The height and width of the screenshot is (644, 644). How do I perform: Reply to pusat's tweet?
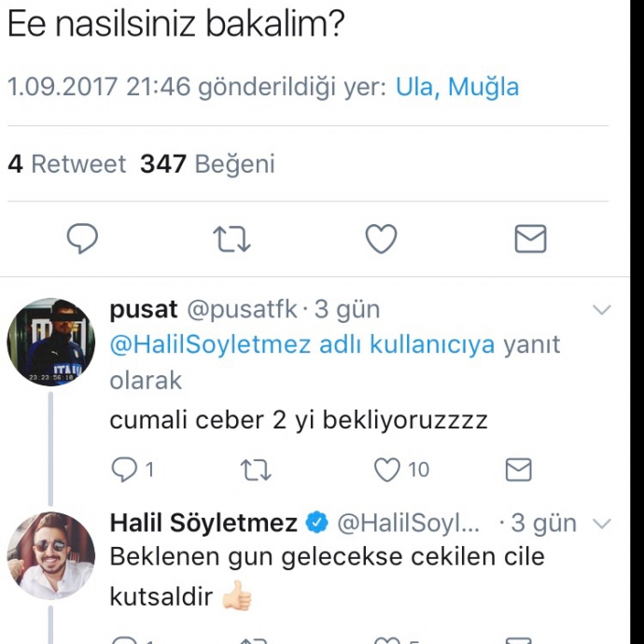coord(124,469)
